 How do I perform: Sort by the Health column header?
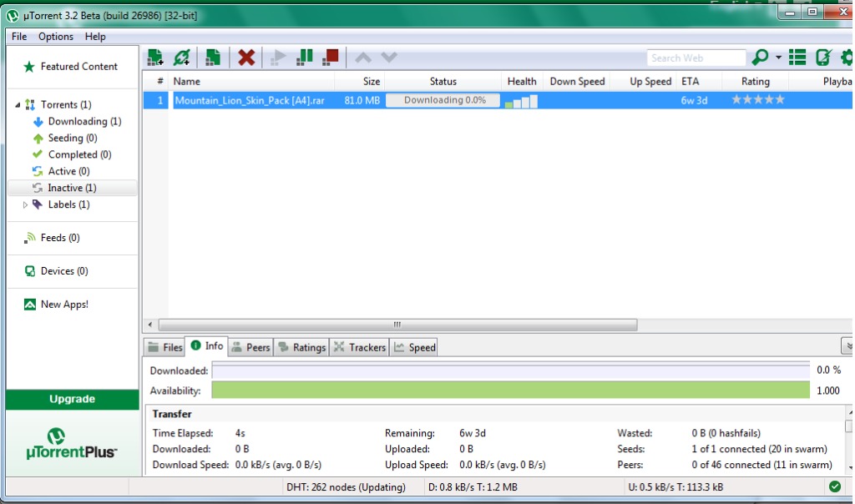[x=522, y=81]
